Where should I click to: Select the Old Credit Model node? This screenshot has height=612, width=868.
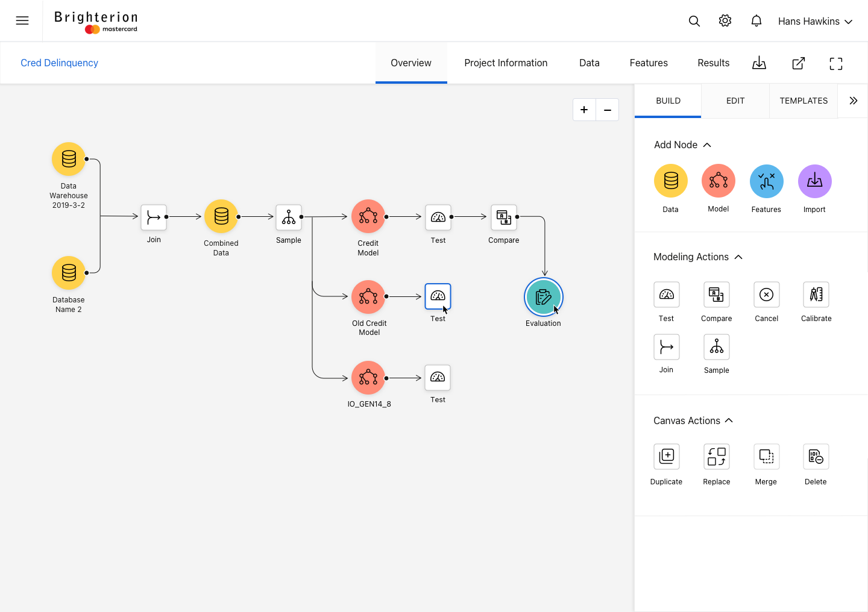click(368, 297)
